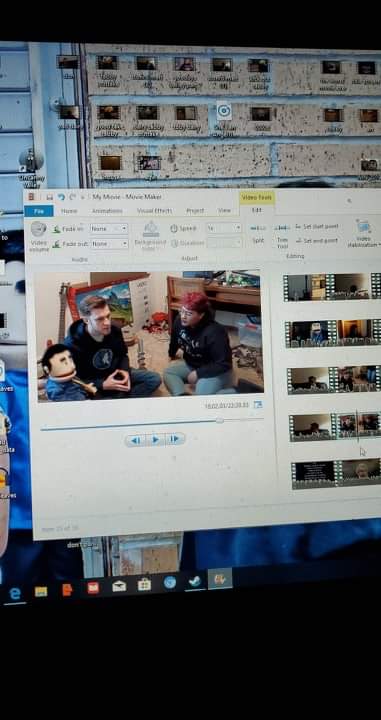Click the Video Tools contextual tab header

click(257, 197)
